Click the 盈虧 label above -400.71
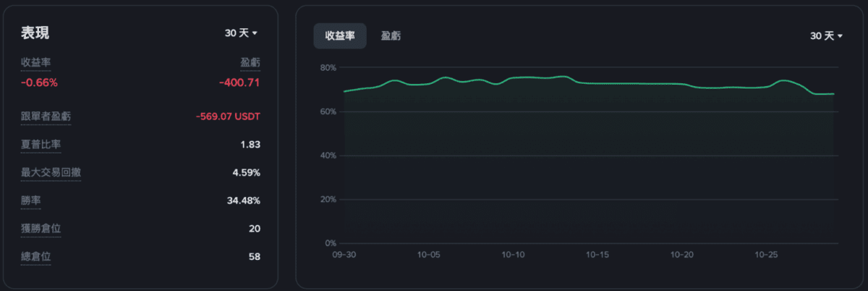The width and height of the screenshot is (868, 291). (250, 63)
